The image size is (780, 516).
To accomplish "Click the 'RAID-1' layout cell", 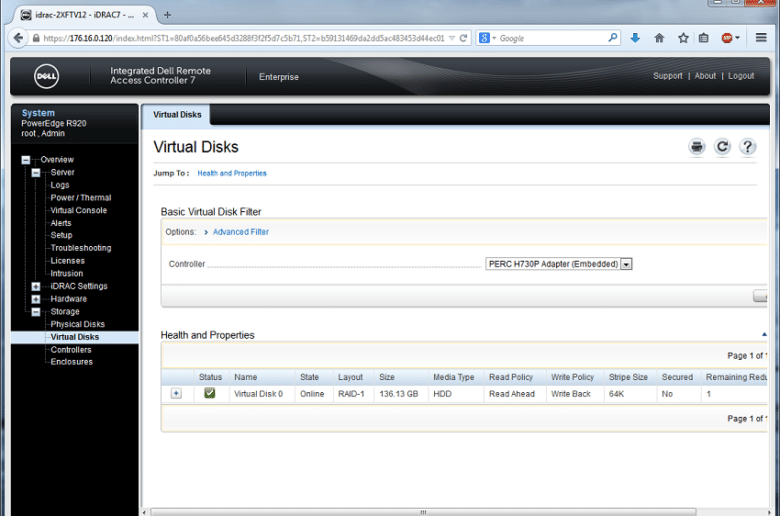I will coord(351,394).
